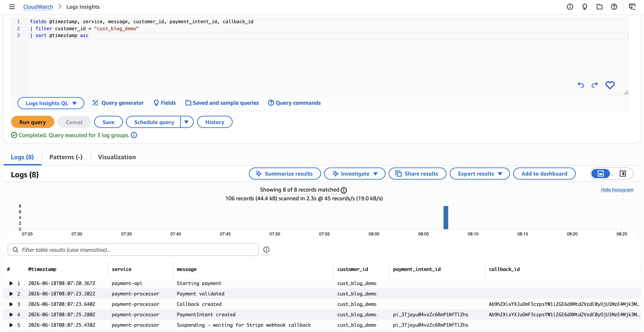
Task: Click the info icon next to records matched
Action: 344,190
